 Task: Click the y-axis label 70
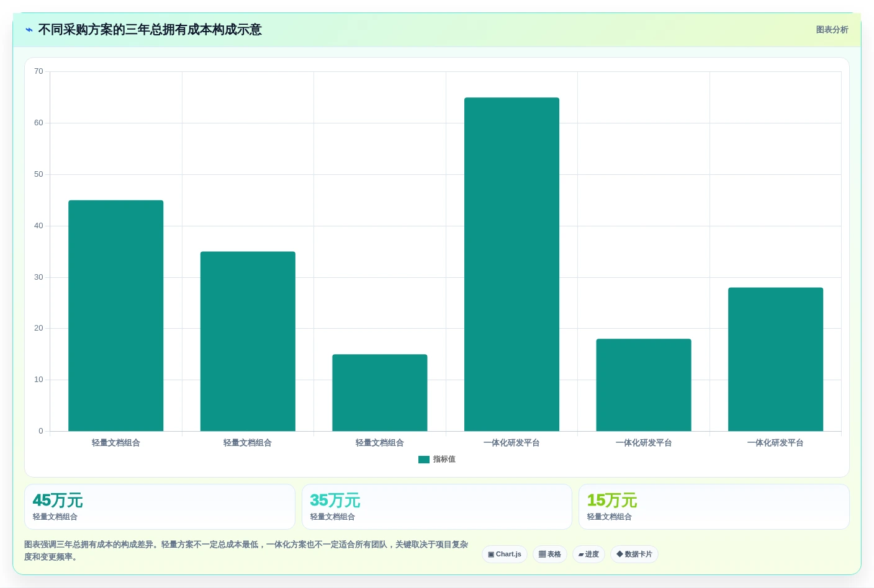[38, 71]
